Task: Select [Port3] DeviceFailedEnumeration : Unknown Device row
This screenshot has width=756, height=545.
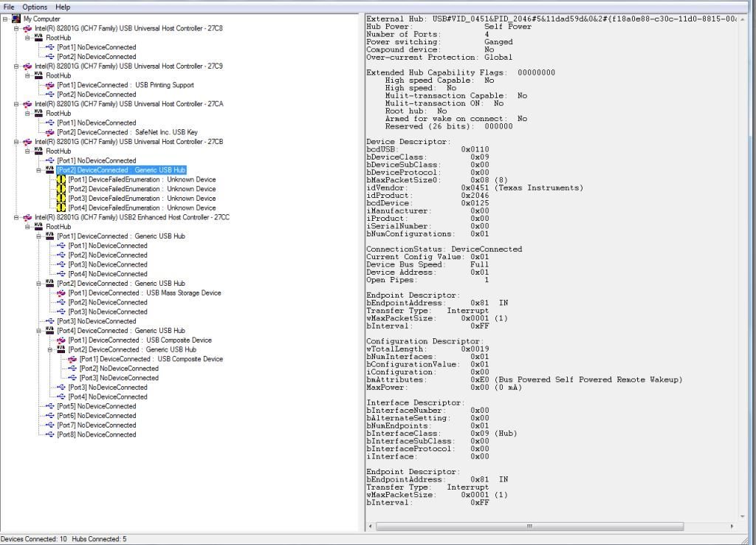Action: [142, 198]
